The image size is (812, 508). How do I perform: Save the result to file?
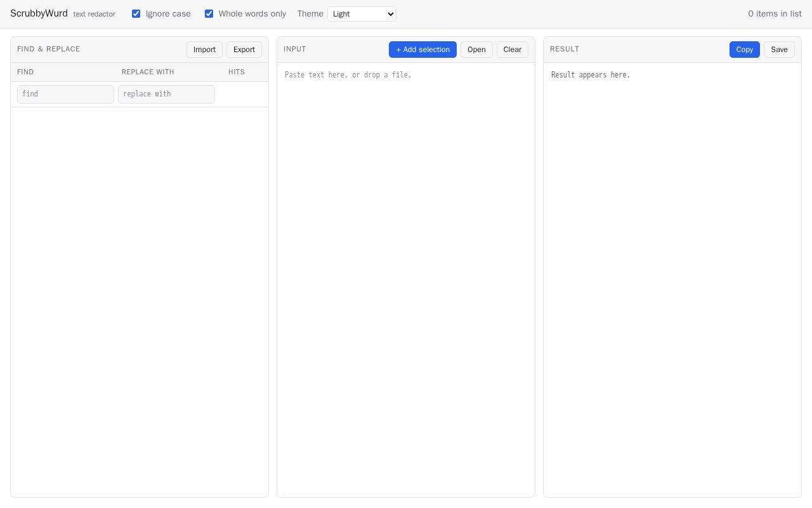[x=779, y=50]
